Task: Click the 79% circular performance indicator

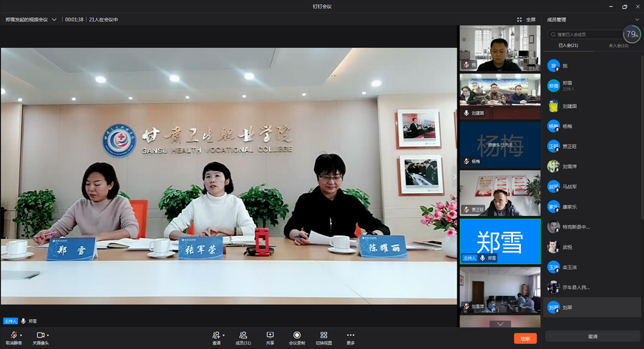Action: (x=631, y=34)
